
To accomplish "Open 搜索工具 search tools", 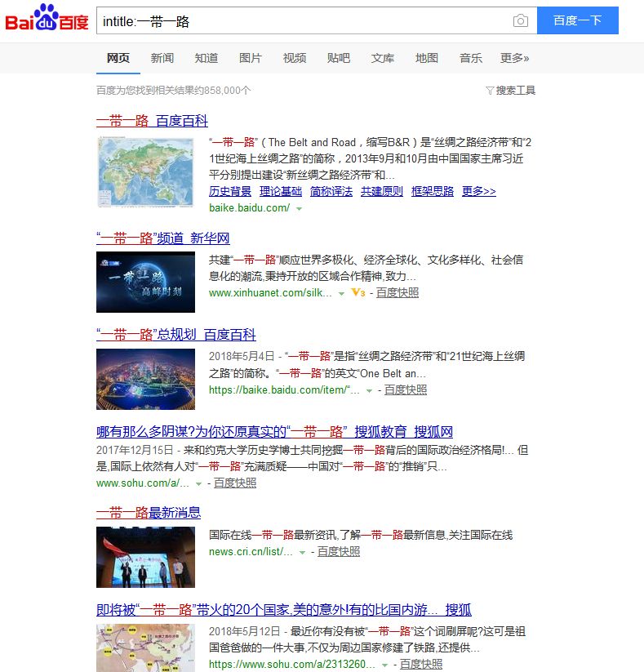I will pyautogui.click(x=516, y=91).
